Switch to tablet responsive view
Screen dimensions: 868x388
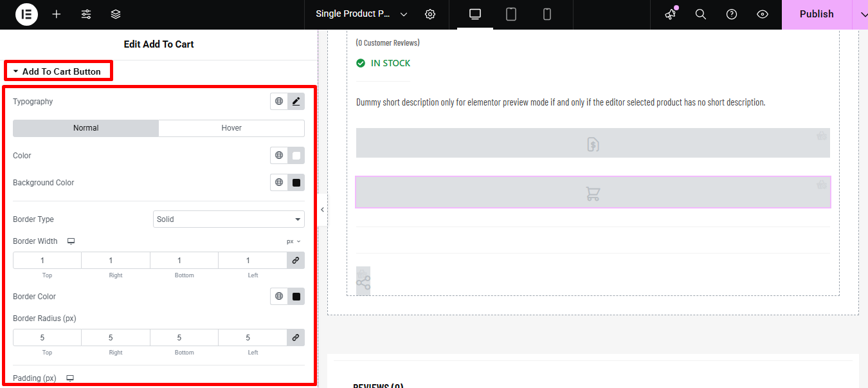tap(511, 14)
